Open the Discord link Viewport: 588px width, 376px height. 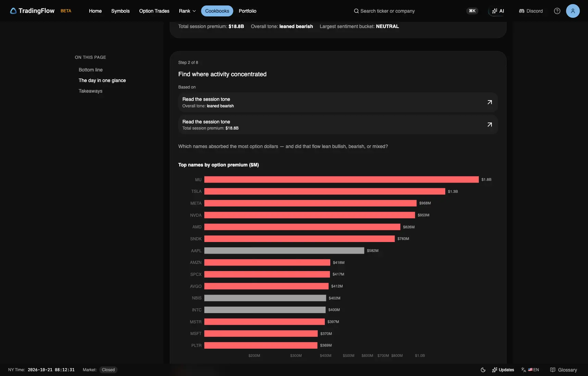pos(531,11)
